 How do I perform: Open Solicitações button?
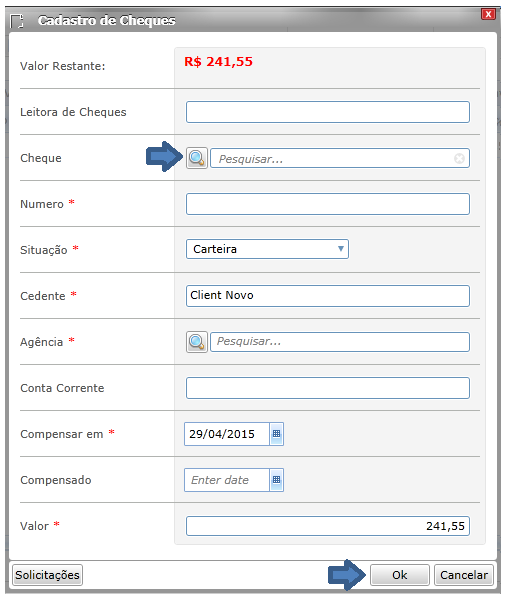(x=47, y=575)
